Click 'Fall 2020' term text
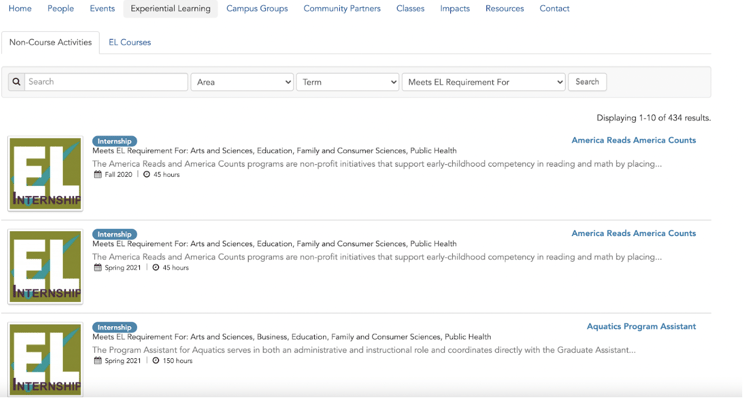 pyautogui.click(x=118, y=175)
